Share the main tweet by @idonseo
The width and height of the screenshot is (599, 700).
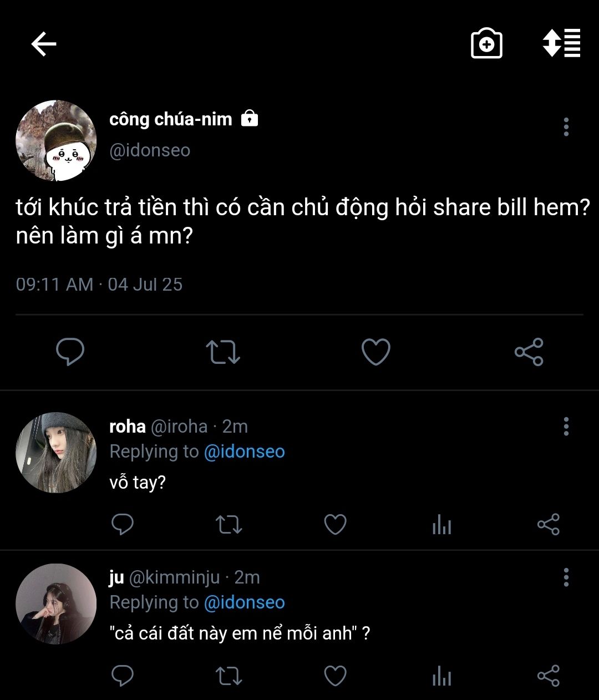(529, 352)
